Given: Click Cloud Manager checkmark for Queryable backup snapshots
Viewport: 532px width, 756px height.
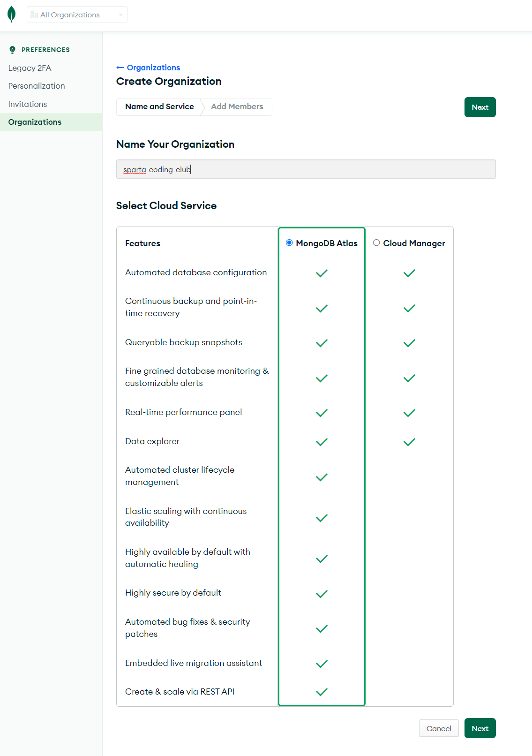Looking at the screenshot, I should click(409, 343).
